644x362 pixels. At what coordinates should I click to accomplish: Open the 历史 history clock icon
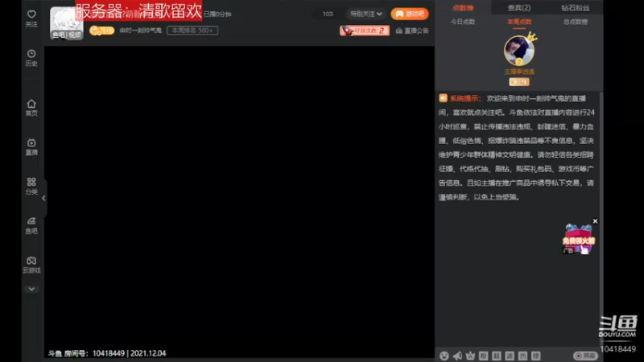(31, 58)
